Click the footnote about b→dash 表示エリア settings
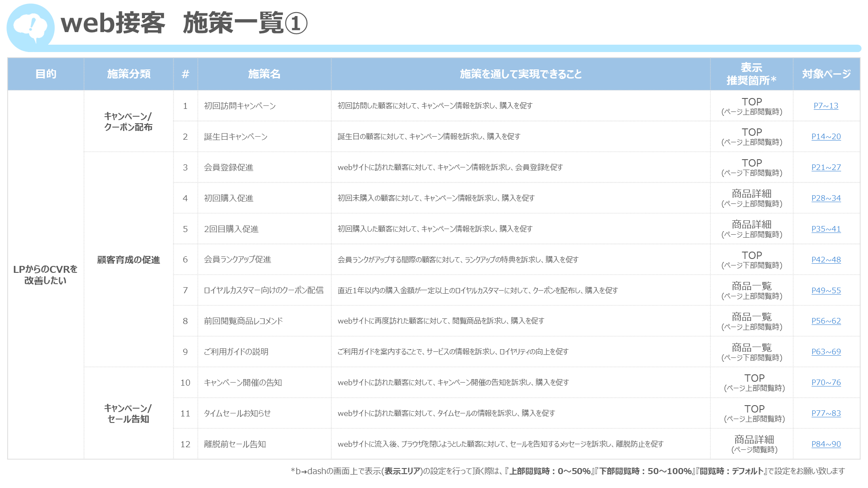This screenshot has width=868, height=488. (x=568, y=471)
